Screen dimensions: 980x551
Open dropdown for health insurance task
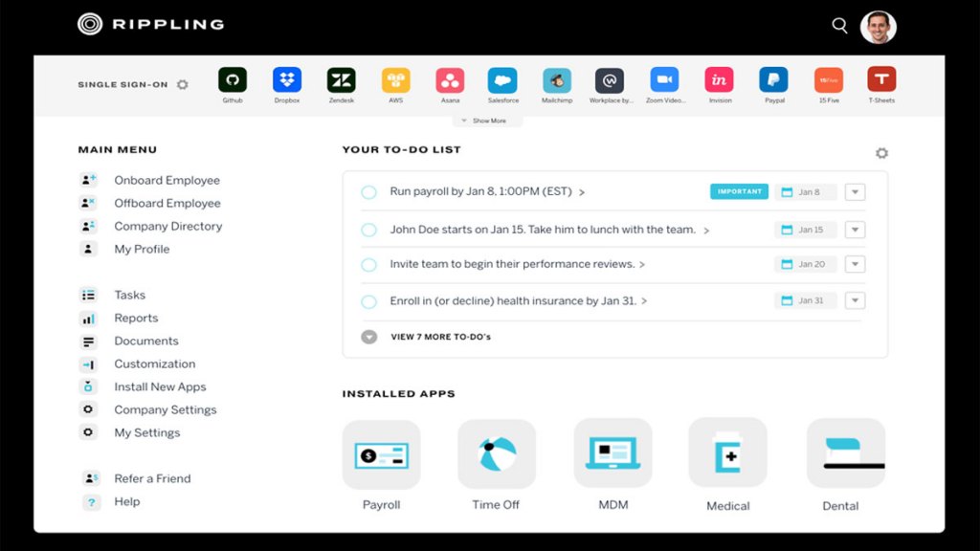855,300
